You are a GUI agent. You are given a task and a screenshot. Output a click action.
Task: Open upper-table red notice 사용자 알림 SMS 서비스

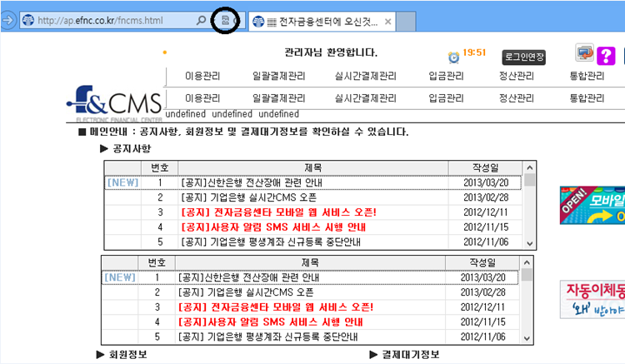[x=273, y=227]
